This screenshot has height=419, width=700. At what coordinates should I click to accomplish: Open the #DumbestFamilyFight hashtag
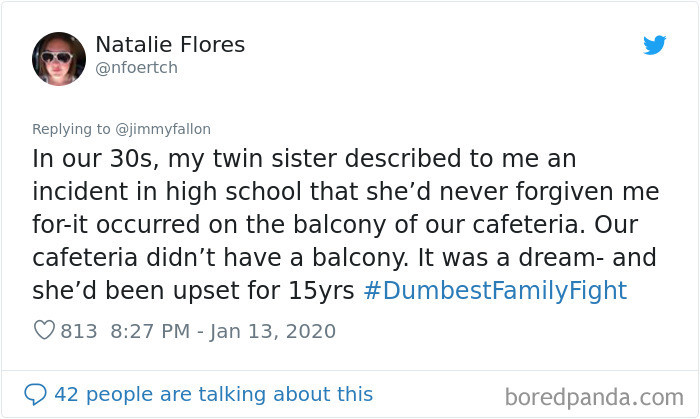coord(495,291)
